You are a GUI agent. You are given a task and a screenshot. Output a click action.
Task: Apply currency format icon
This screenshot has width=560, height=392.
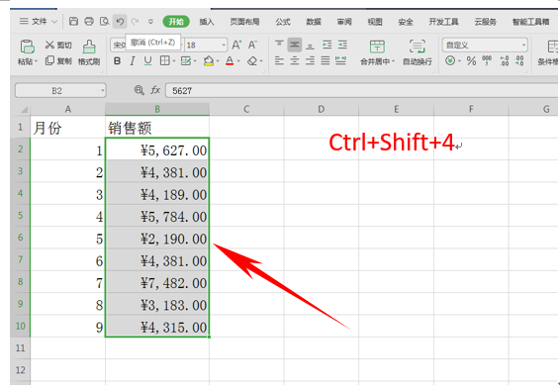tap(450, 60)
